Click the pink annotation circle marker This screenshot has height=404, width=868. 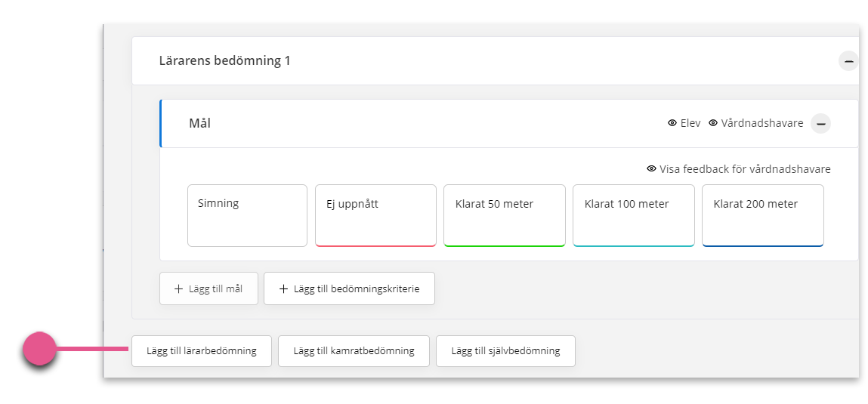(40, 349)
